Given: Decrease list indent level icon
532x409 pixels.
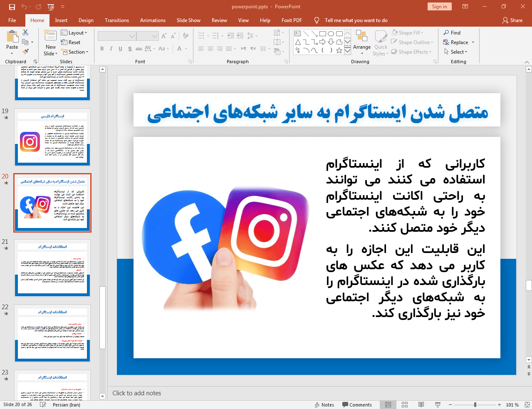Looking at the screenshot, I should tap(231, 36).
